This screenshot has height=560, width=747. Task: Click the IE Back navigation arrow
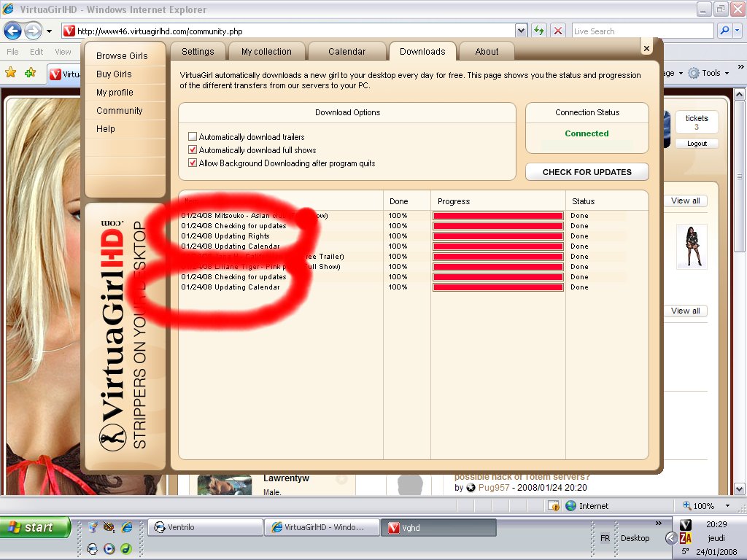click(12, 31)
